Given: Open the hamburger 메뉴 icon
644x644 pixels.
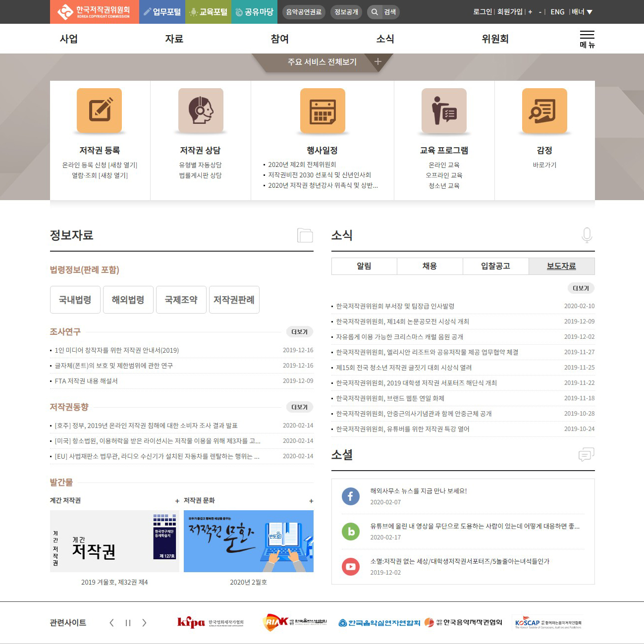Looking at the screenshot, I should pos(587,39).
